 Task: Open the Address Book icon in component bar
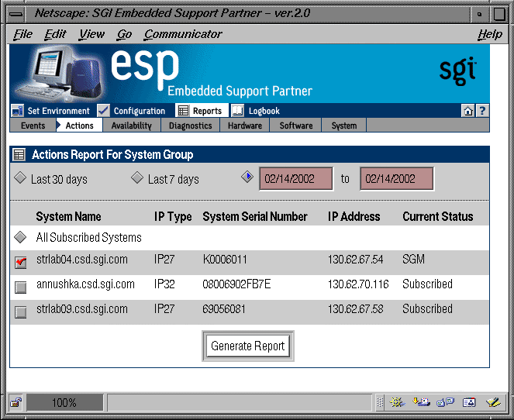point(469,402)
